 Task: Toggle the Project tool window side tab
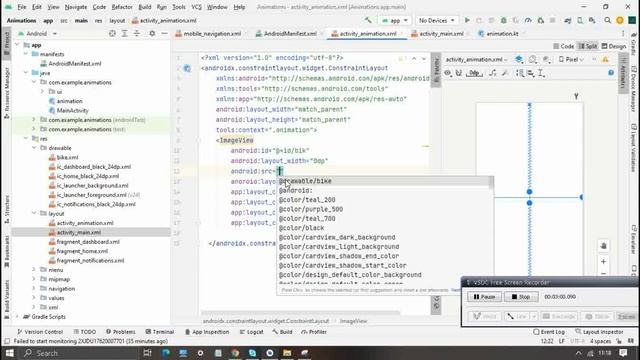[x=6, y=43]
